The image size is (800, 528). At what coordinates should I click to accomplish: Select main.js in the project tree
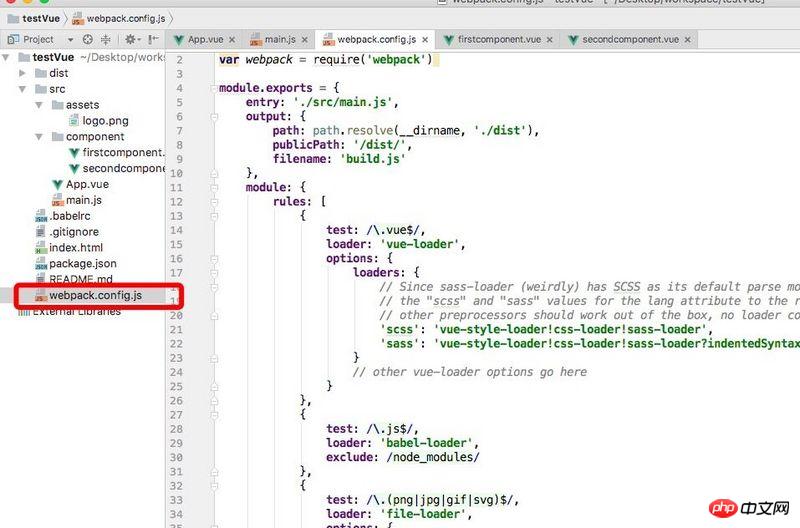(x=84, y=200)
